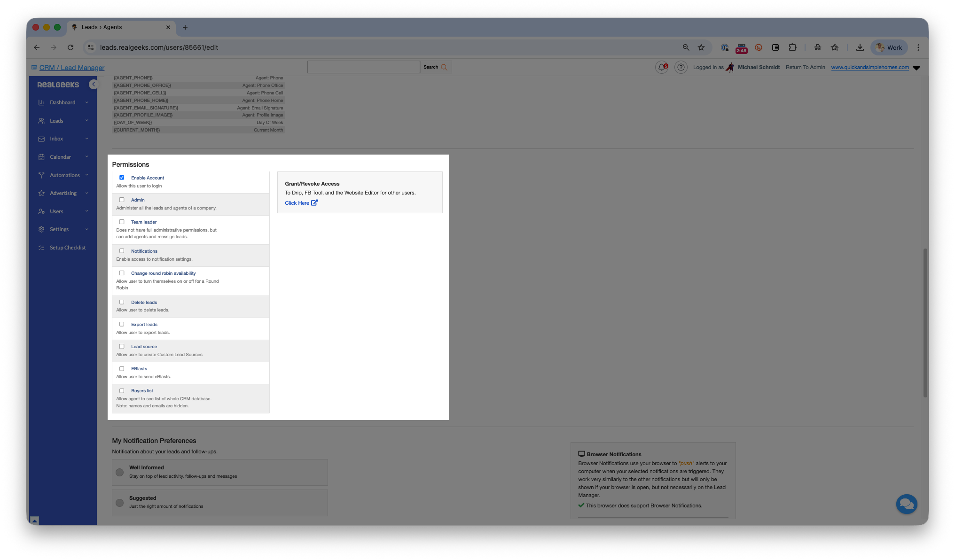
Task: Enable the Admin permission checkbox
Action: (122, 200)
